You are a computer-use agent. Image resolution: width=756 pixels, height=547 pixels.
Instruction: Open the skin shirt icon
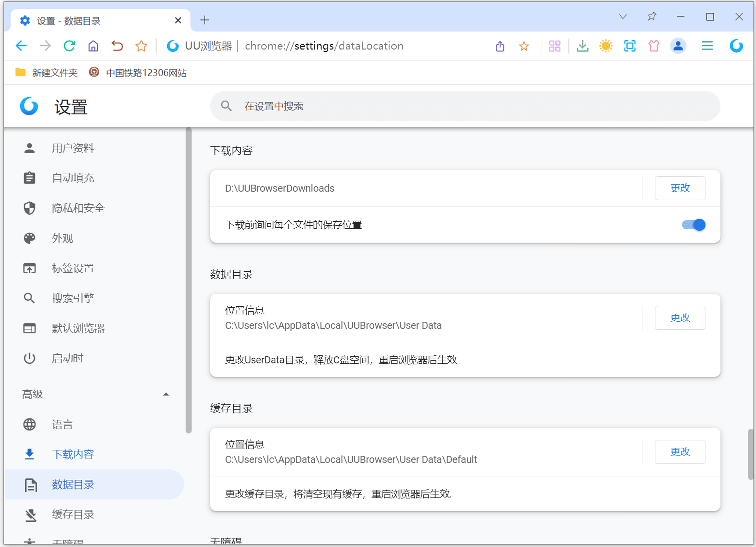click(x=654, y=46)
